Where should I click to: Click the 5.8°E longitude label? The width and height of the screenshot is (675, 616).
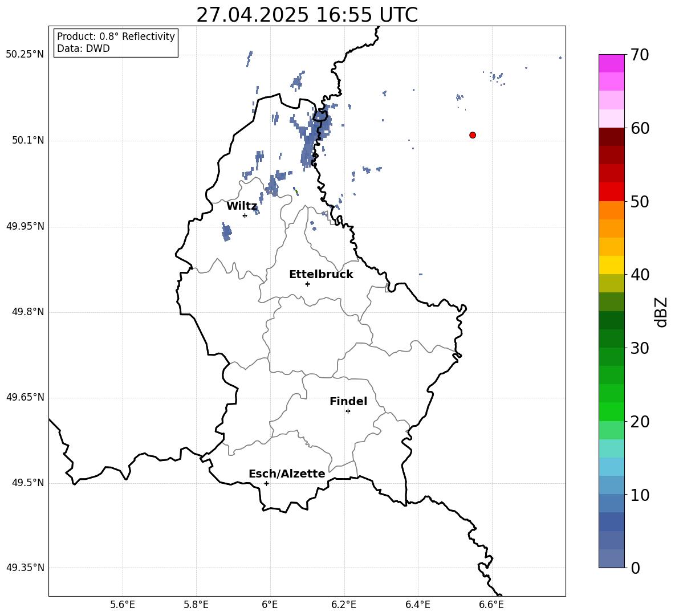pos(196,605)
